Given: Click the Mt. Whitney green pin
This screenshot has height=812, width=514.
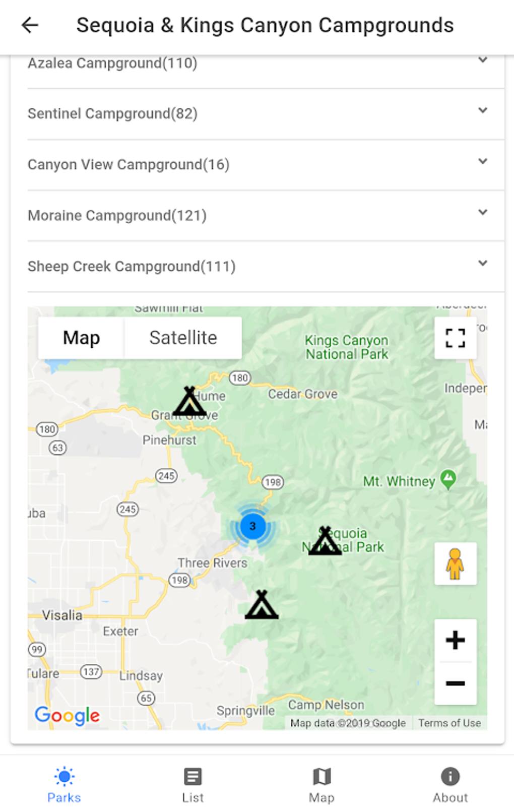Looking at the screenshot, I should (x=448, y=479).
